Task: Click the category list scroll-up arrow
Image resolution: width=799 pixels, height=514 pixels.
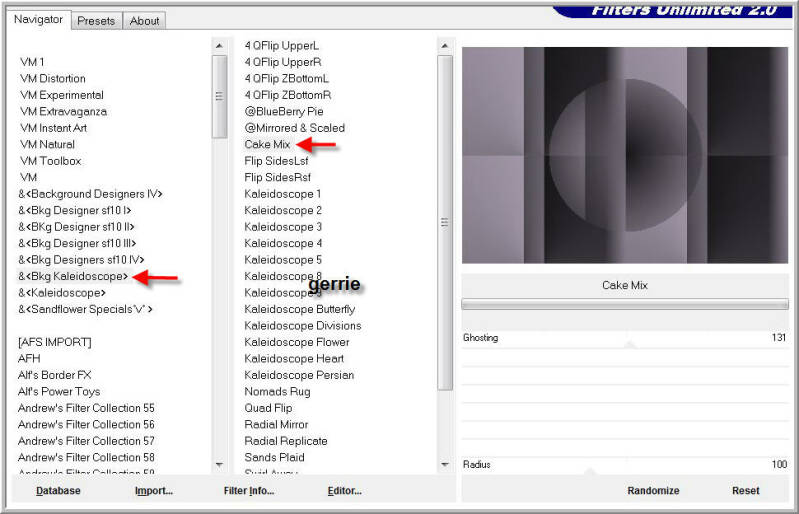Action: click(x=219, y=46)
